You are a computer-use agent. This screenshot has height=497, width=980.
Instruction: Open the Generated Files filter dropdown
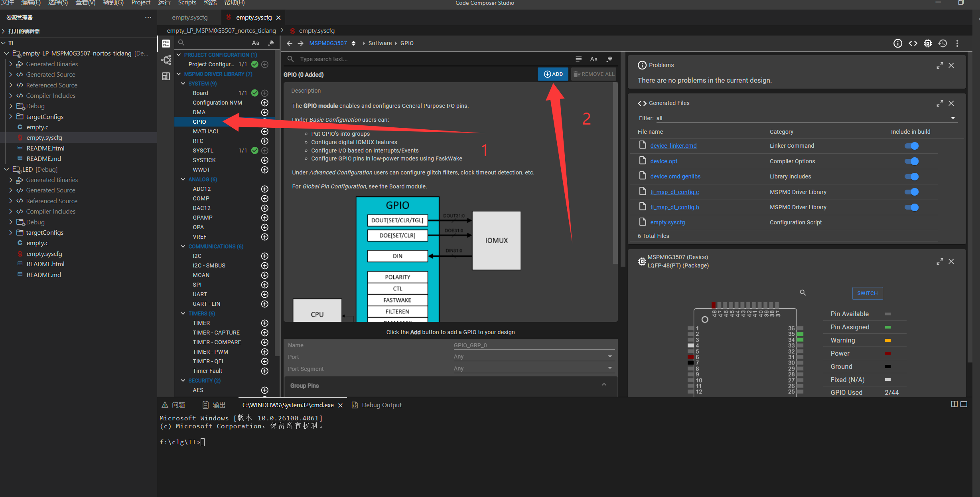[x=952, y=118]
